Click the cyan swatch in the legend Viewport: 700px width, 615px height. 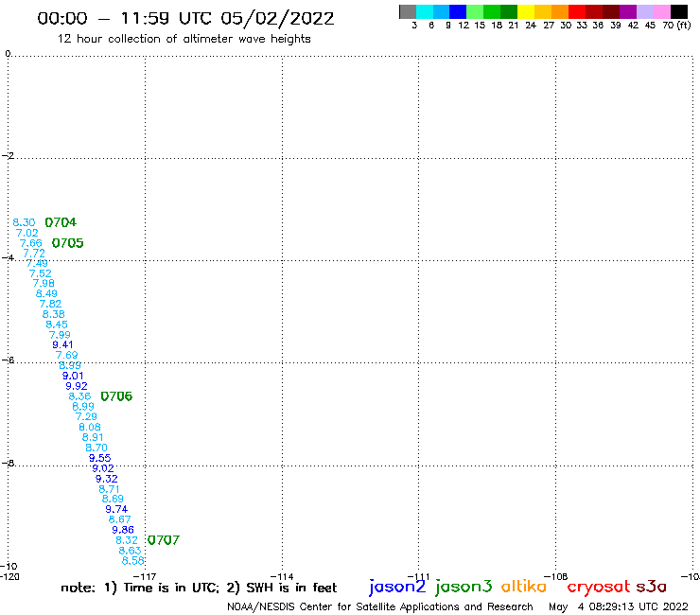point(424,11)
